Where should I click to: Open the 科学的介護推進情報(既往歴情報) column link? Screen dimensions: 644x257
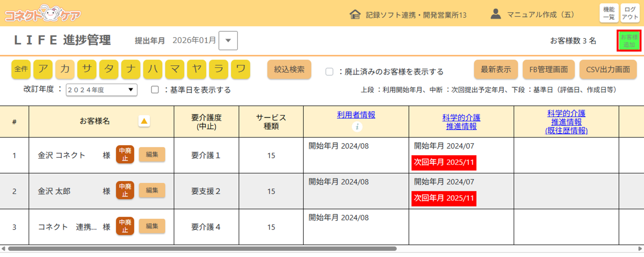click(566, 122)
